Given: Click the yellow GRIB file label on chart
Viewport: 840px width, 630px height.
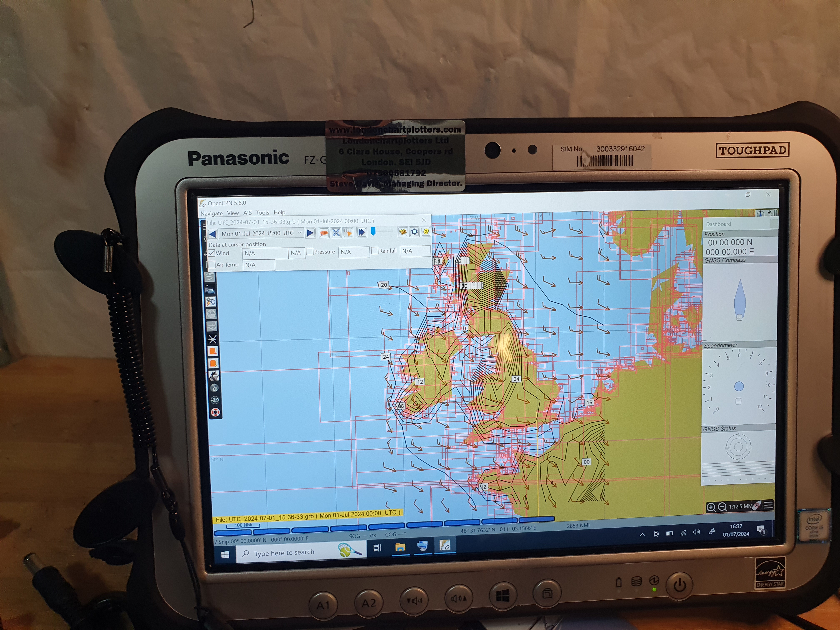Looking at the screenshot, I should point(307,516).
